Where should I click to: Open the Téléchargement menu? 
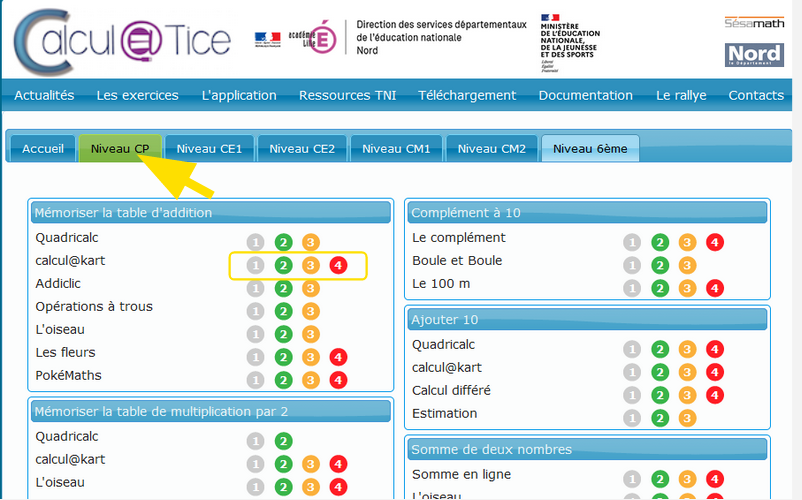tap(467, 95)
